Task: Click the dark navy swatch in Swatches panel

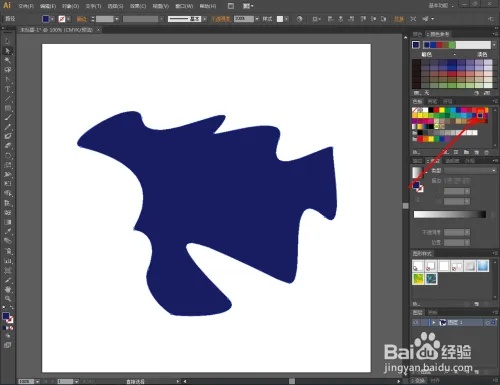Action: [480, 115]
